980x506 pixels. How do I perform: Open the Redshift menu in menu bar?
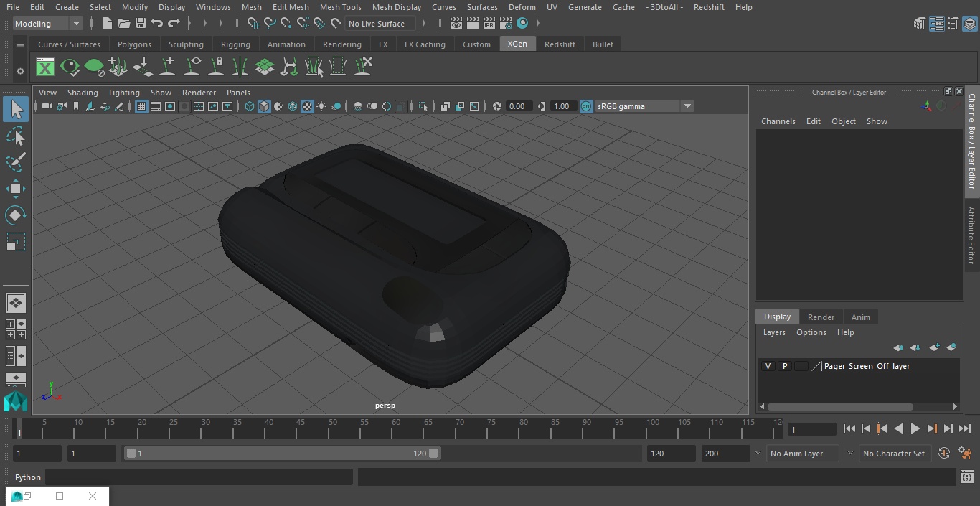[709, 7]
